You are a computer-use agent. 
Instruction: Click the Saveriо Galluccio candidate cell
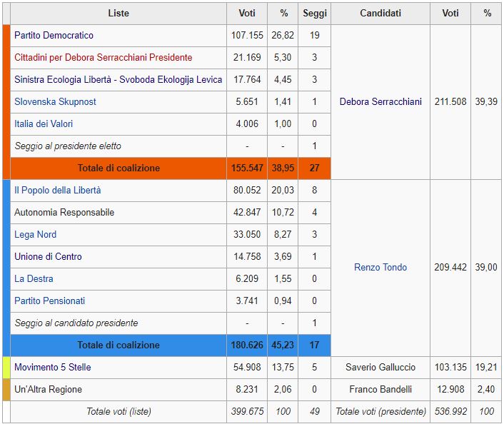pyautogui.click(x=380, y=367)
